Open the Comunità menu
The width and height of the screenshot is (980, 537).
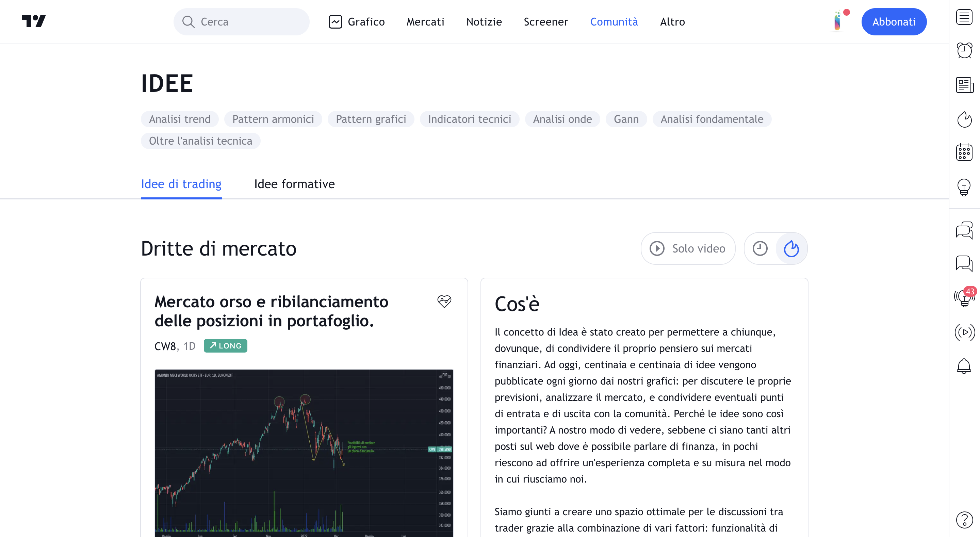(x=614, y=22)
